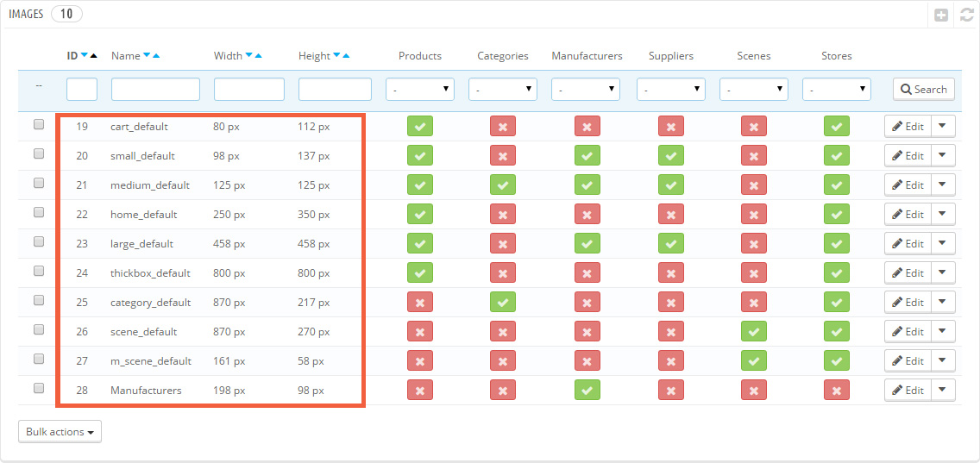
Task: Select the small_default row checkbox
Action: point(39,153)
